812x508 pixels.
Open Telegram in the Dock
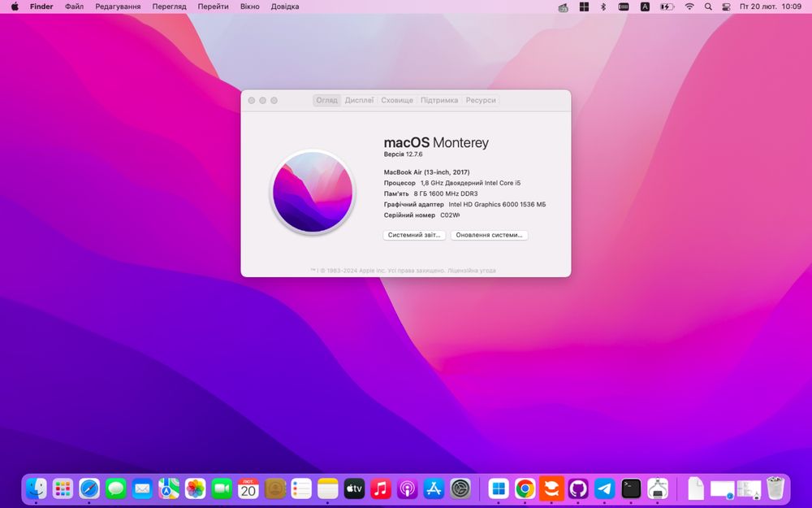coord(604,488)
